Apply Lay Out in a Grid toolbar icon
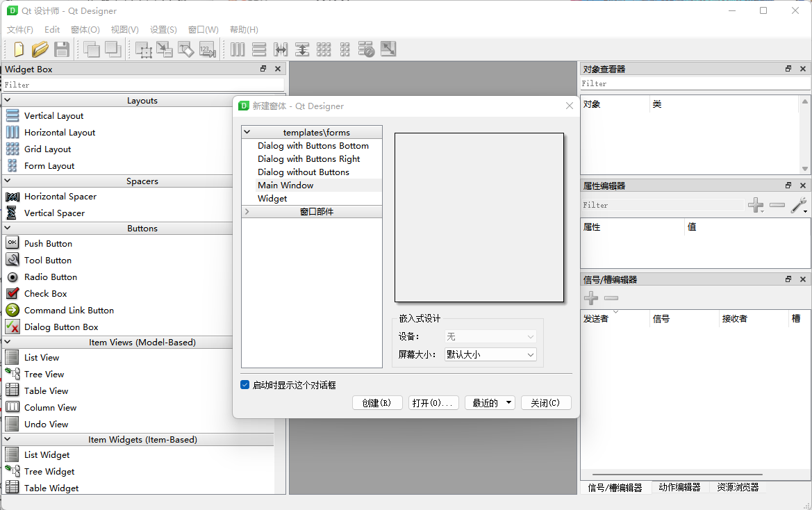Image resolution: width=812 pixels, height=510 pixels. tap(324, 49)
